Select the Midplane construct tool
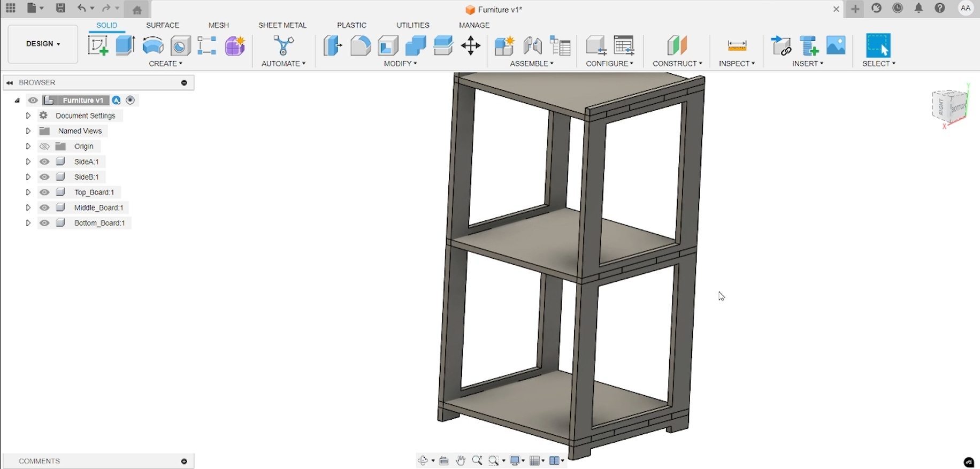 pos(677,45)
